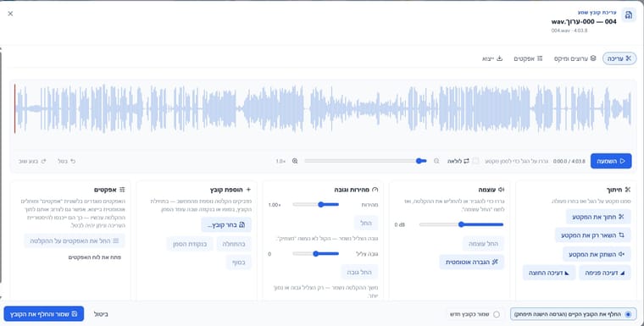
Task: Click the zoom-out magnifier icon
Action: [x=436, y=161]
